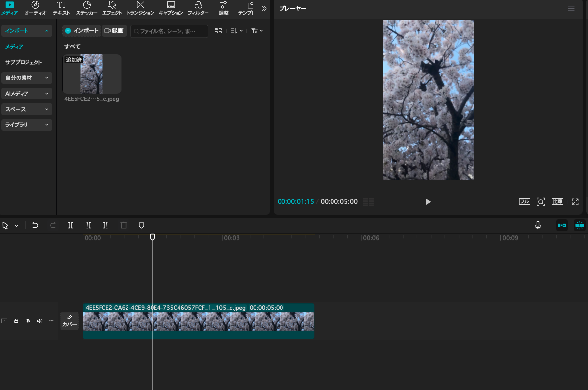Toggle track visibility eye icon
The image size is (588, 390).
pyautogui.click(x=28, y=321)
